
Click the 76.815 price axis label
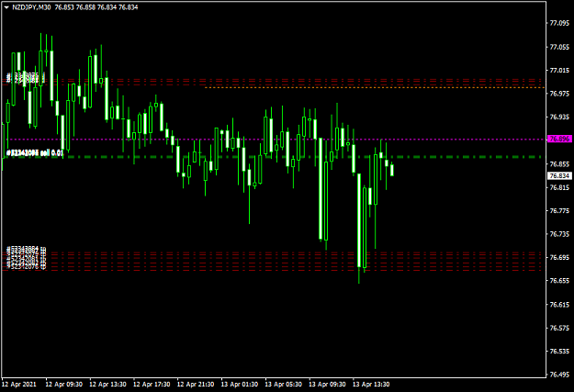(x=559, y=187)
